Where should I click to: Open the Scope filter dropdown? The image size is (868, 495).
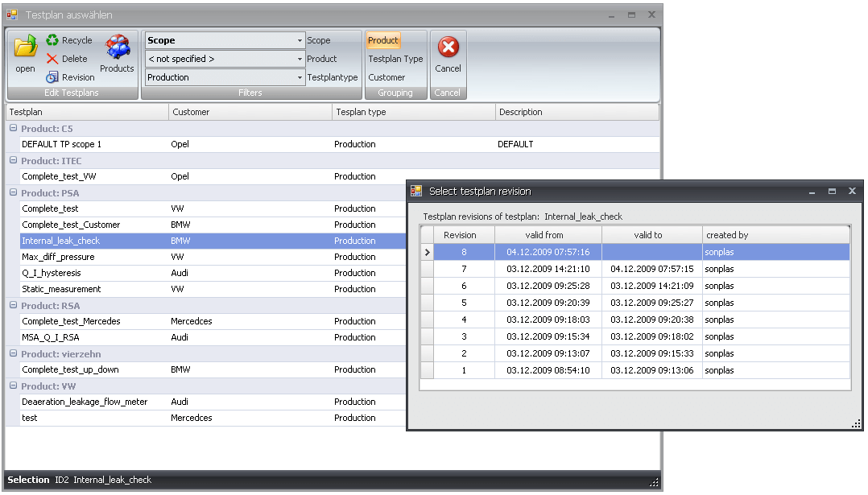point(300,40)
